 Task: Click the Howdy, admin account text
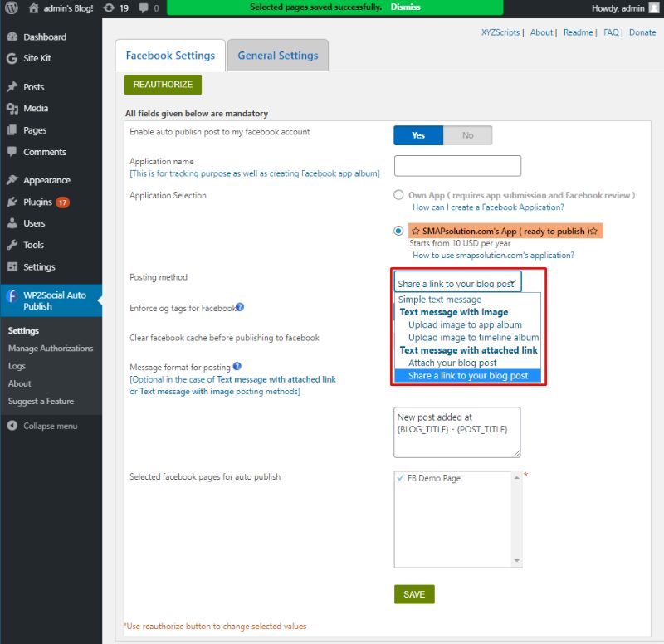[618, 8]
